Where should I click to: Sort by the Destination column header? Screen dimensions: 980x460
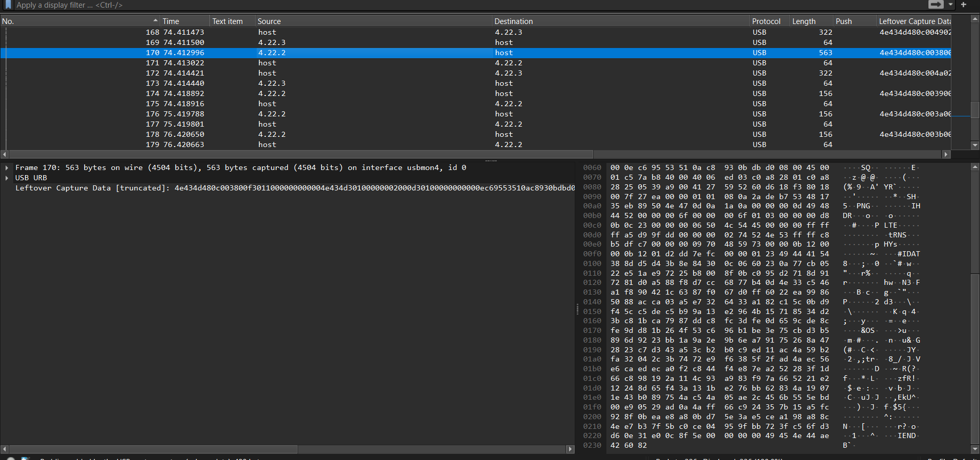(x=621, y=21)
